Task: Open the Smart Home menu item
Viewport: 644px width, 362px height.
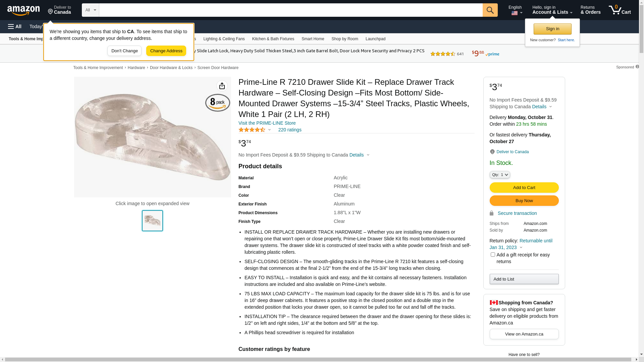Action: [x=313, y=39]
